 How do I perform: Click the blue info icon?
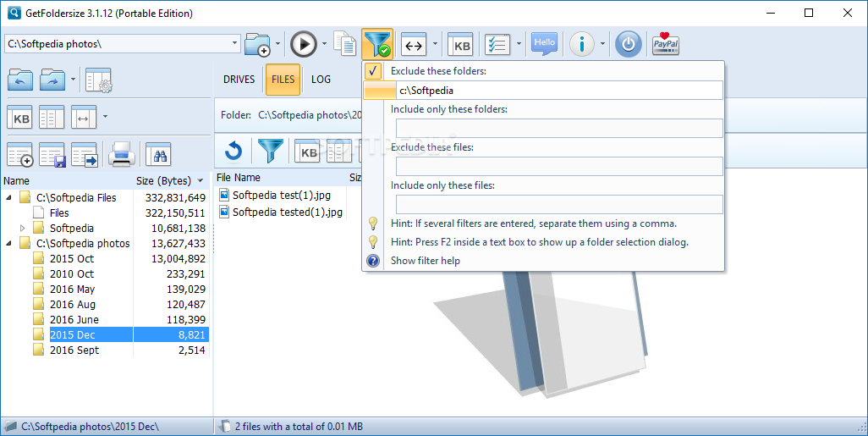coord(582,44)
